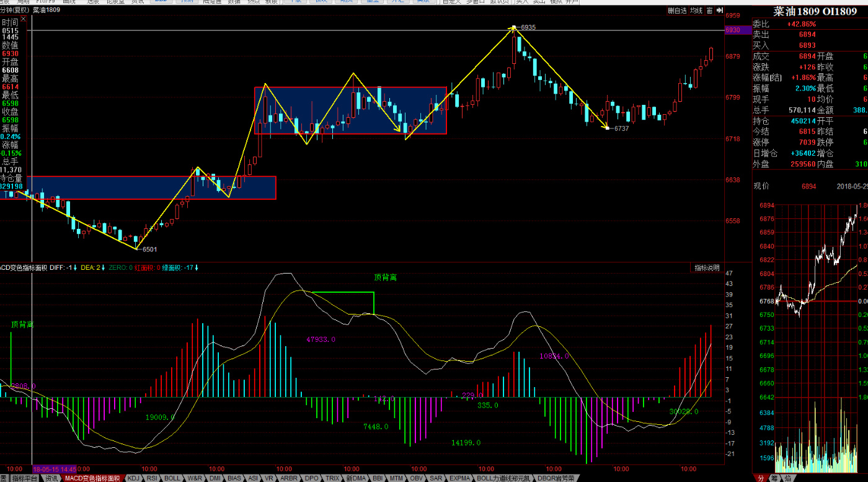Click the 删自选 button above the chart
This screenshot has width=868, height=482.
coord(677,11)
